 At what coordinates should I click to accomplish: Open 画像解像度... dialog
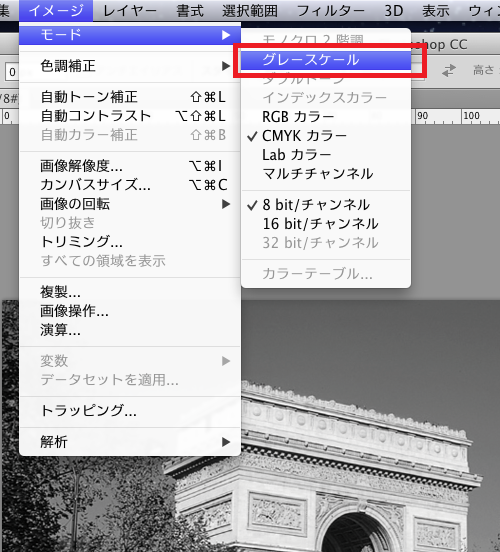pos(130,166)
